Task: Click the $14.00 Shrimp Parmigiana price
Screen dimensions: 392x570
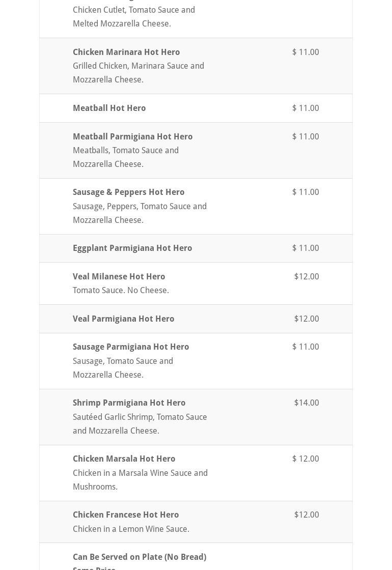Action: [306, 403]
